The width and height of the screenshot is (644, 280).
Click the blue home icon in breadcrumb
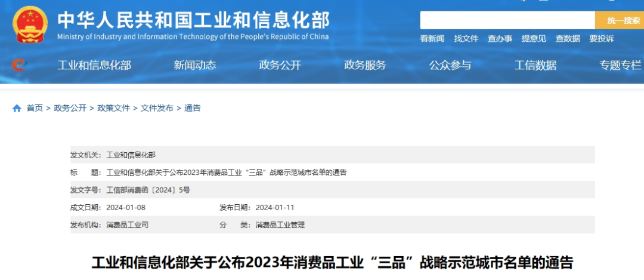tap(17, 108)
